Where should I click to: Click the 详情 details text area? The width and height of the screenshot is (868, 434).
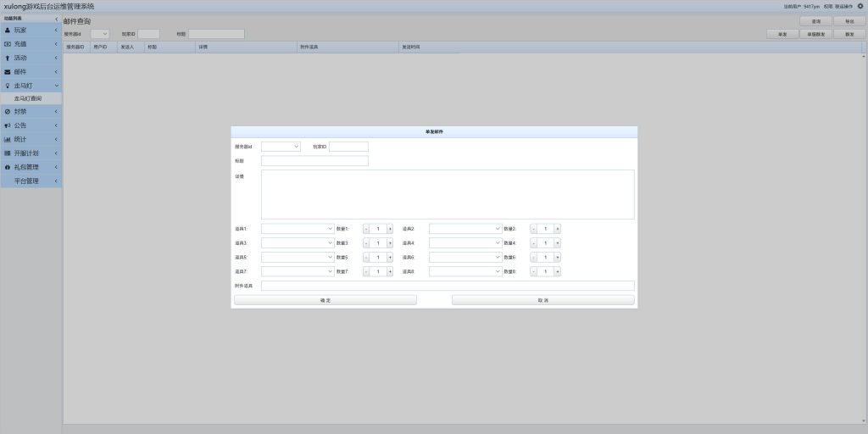click(447, 194)
